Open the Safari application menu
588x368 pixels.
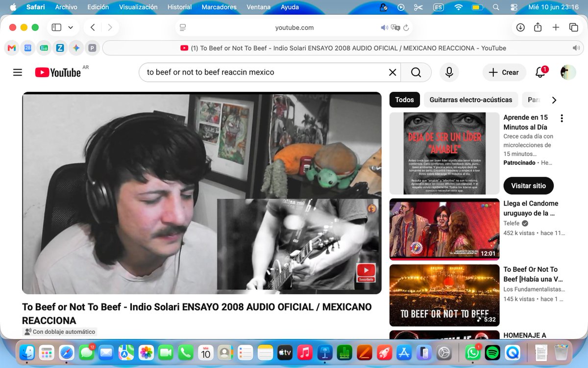point(35,7)
